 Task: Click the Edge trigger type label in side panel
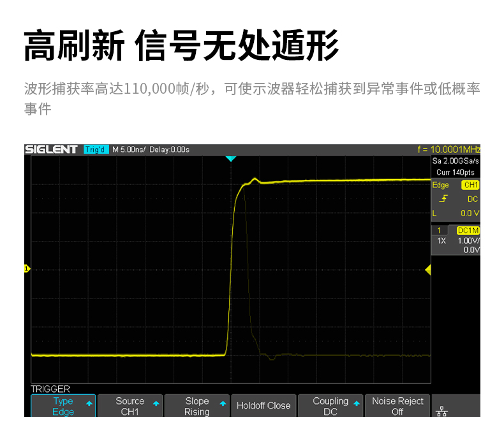[x=440, y=185]
